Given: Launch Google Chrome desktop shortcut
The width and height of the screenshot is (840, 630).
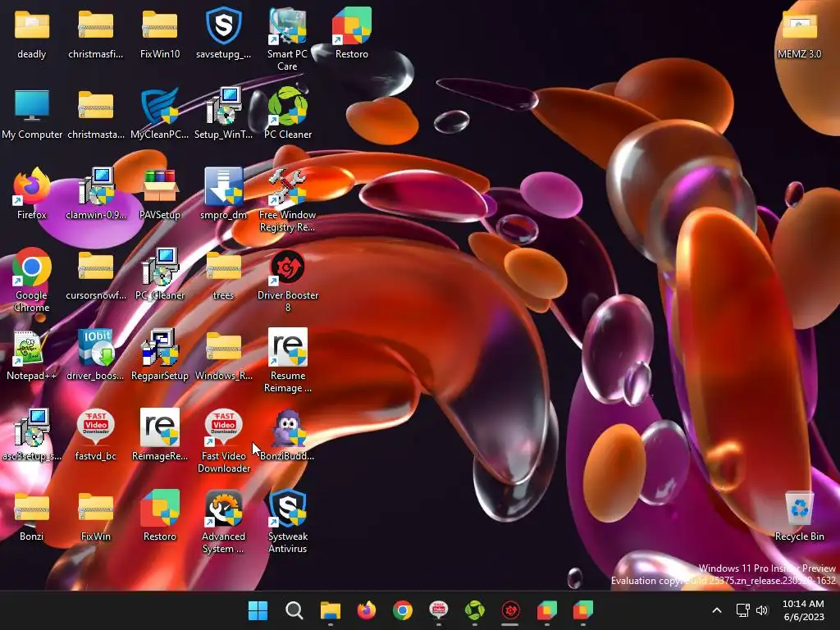Looking at the screenshot, I should click(32, 267).
